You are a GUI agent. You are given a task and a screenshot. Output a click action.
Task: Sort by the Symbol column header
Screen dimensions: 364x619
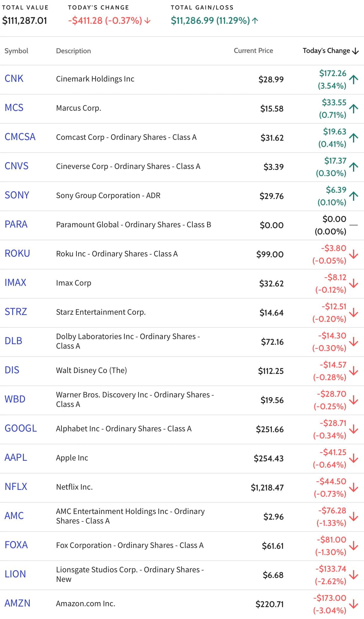coord(16,51)
